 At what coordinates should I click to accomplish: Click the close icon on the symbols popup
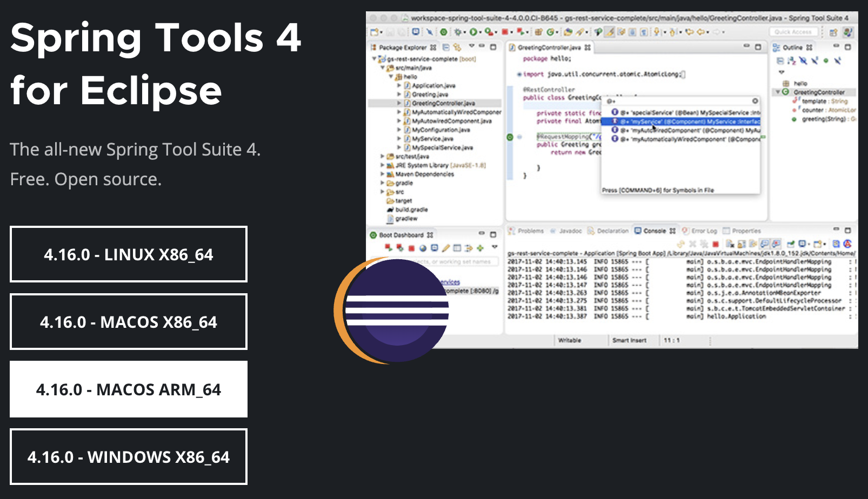pyautogui.click(x=755, y=101)
